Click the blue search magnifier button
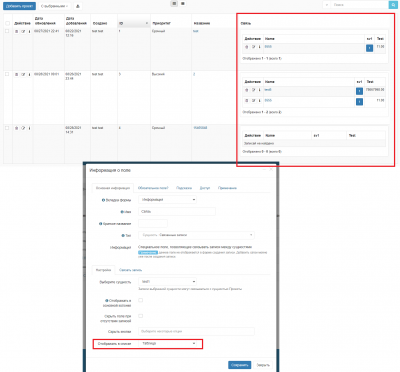This screenshot has height=372, width=400. tap(393, 5)
